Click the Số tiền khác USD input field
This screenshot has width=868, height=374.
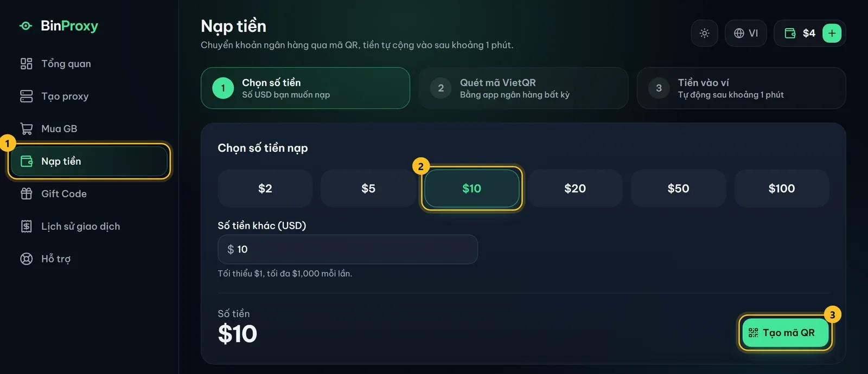coord(348,249)
